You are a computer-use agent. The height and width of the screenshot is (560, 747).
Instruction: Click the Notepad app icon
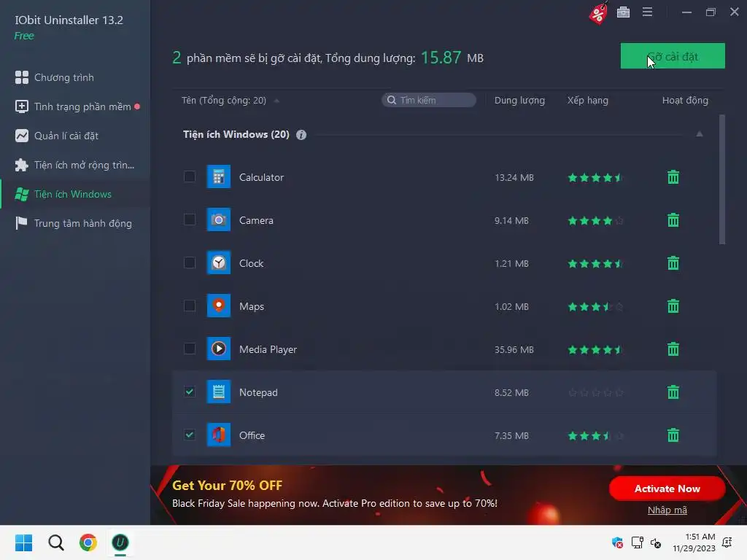tap(219, 392)
